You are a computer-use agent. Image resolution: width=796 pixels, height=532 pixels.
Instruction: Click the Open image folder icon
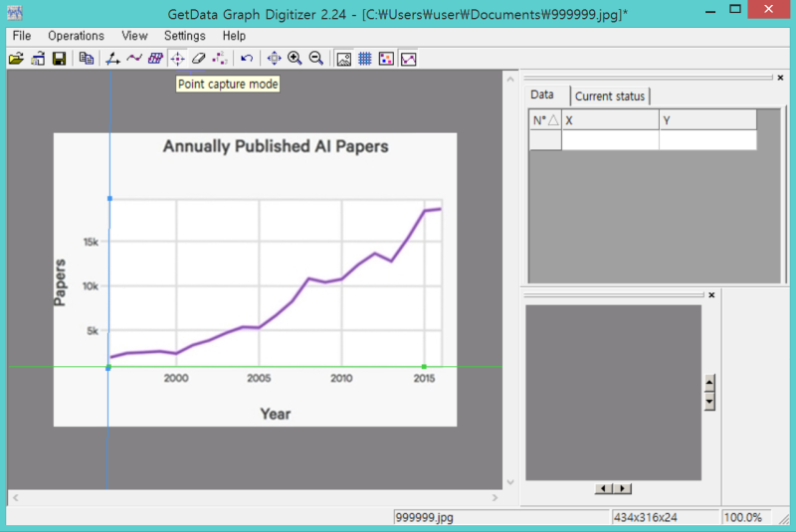click(x=16, y=59)
